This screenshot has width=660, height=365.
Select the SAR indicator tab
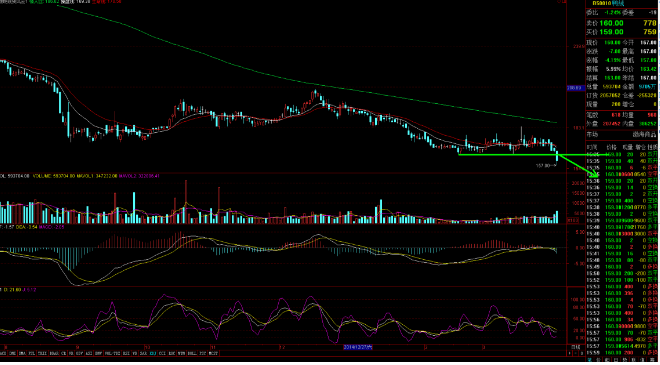tap(143, 353)
